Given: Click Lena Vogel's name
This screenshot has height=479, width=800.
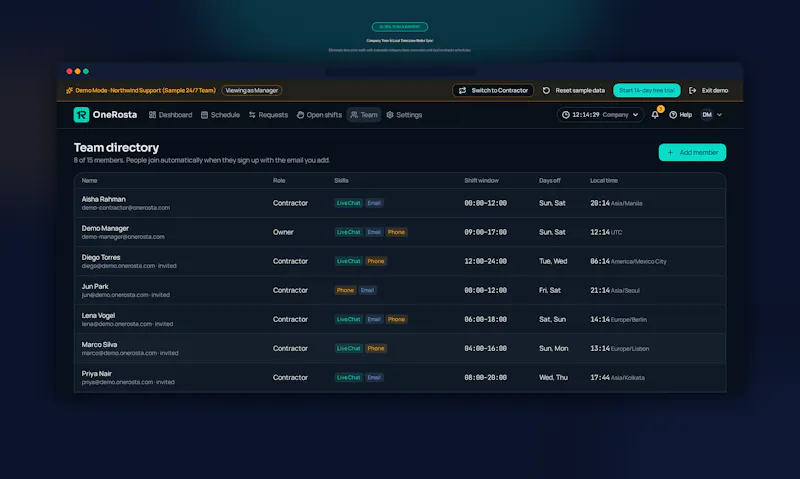Looking at the screenshot, I should (x=98, y=315).
